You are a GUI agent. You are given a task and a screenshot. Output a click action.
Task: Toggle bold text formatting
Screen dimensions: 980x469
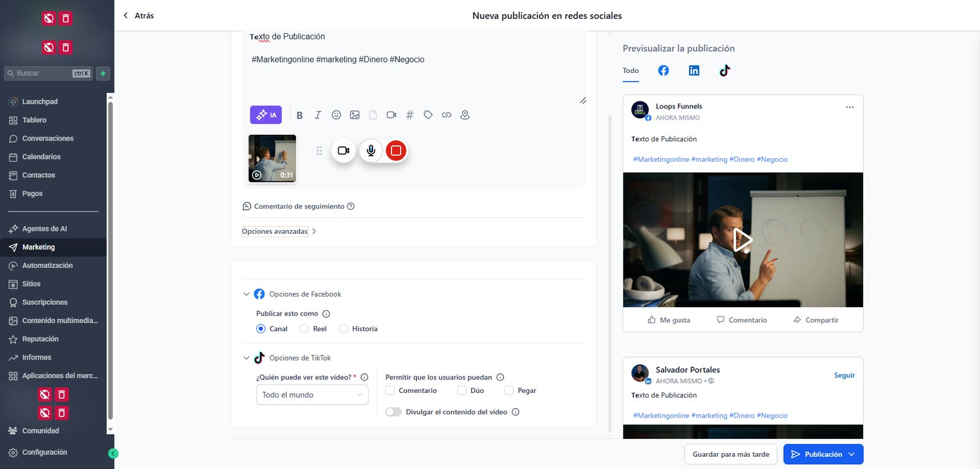click(300, 115)
